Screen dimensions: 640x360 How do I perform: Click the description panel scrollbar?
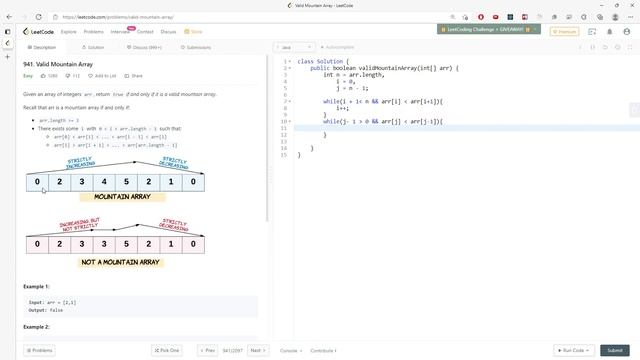267,139
